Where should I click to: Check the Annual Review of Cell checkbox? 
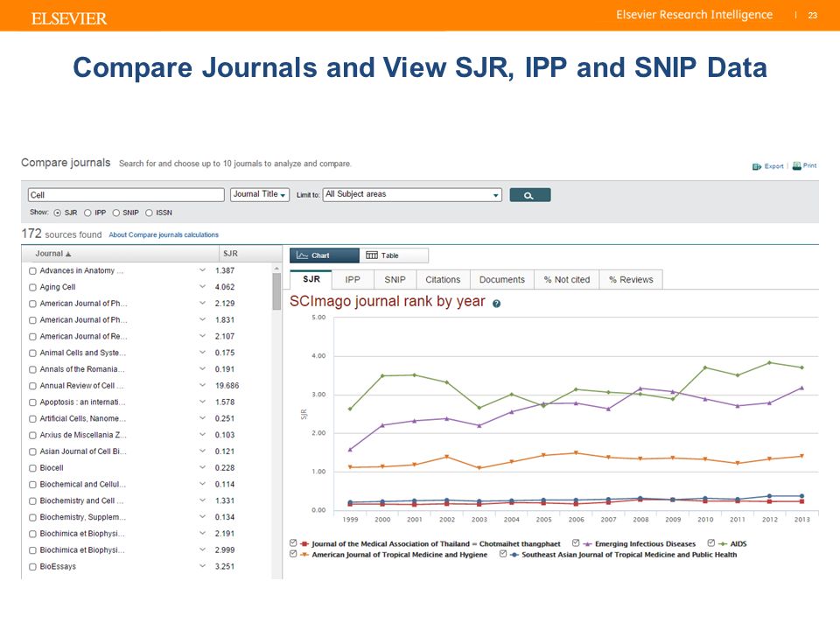(32, 386)
